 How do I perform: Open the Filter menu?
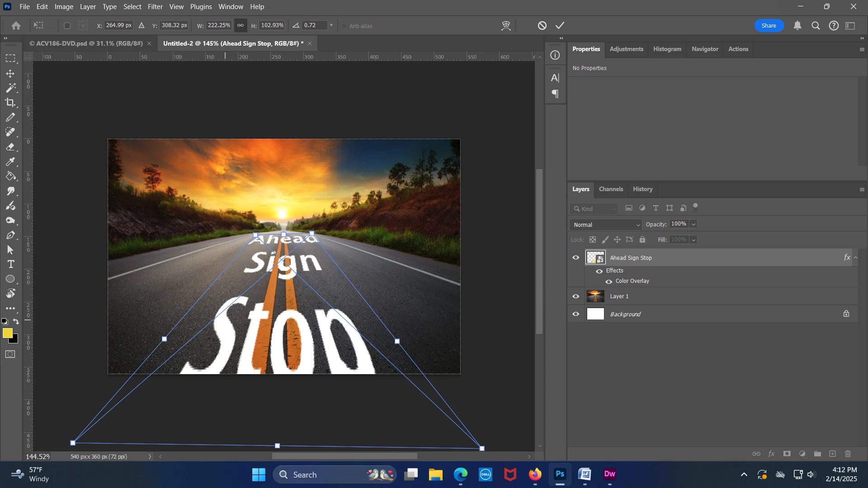coord(155,7)
